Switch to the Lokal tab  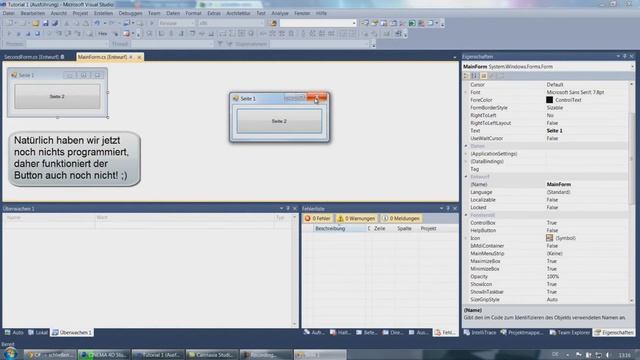tap(38, 333)
